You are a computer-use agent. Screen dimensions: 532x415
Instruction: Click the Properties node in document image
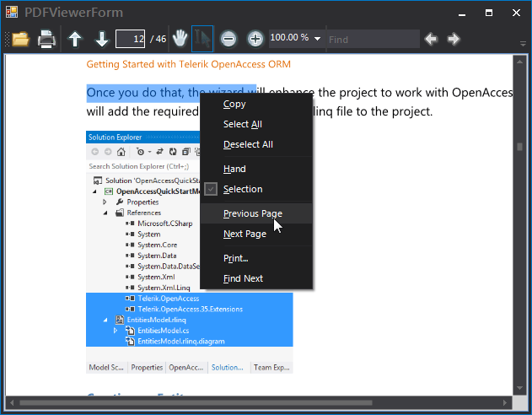click(x=142, y=202)
